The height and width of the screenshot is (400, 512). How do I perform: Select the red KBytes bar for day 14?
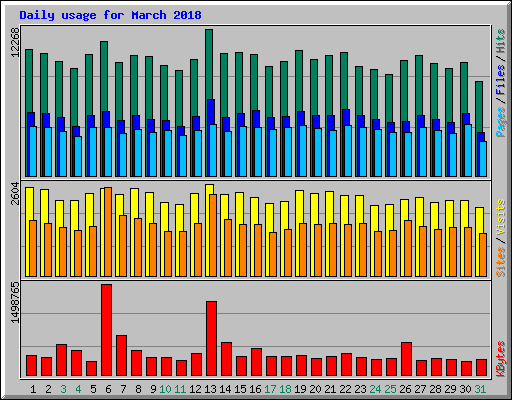[x=226, y=359]
